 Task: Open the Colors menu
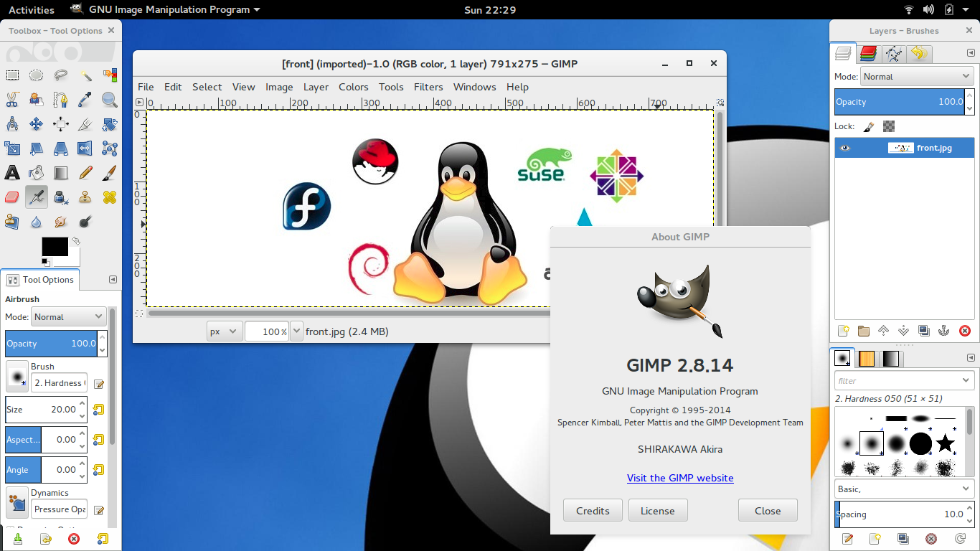[x=354, y=87]
